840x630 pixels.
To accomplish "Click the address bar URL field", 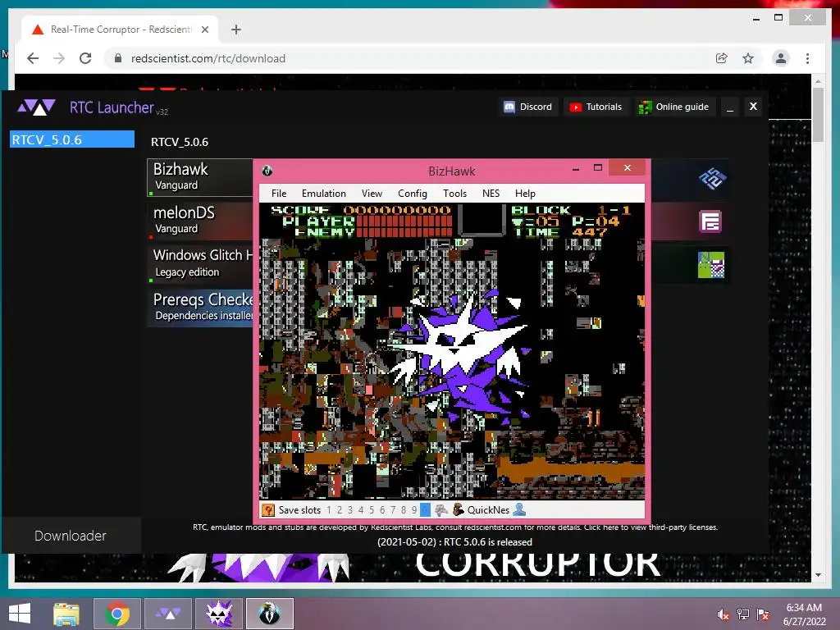I will click(x=407, y=58).
